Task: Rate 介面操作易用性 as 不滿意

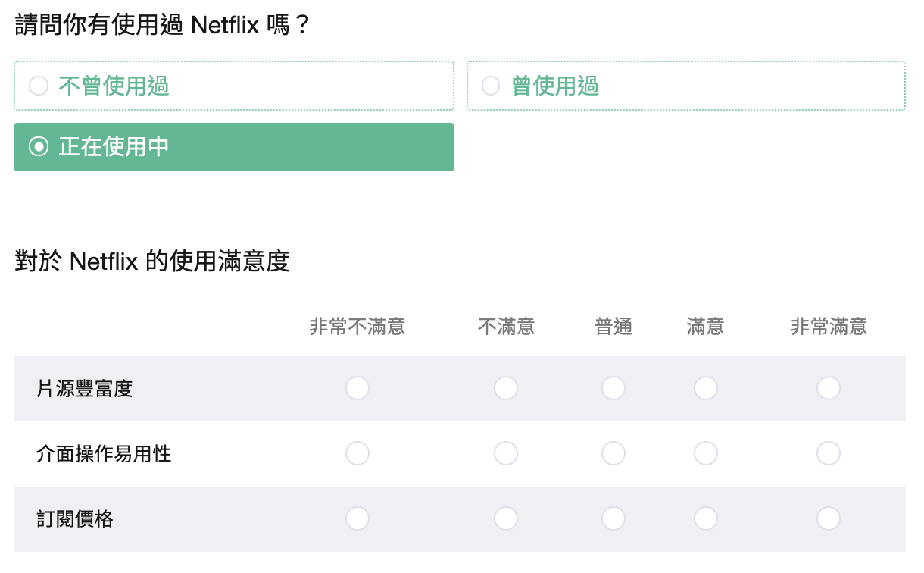Action: (x=506, y=454)
